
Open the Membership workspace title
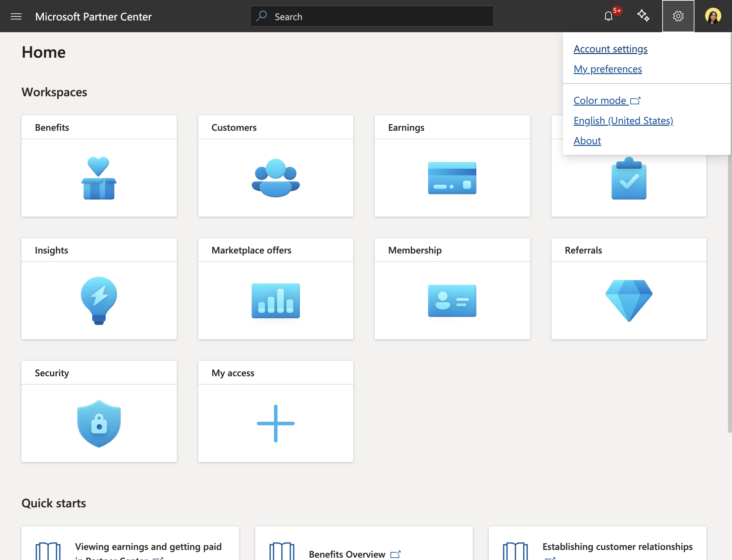415,250
